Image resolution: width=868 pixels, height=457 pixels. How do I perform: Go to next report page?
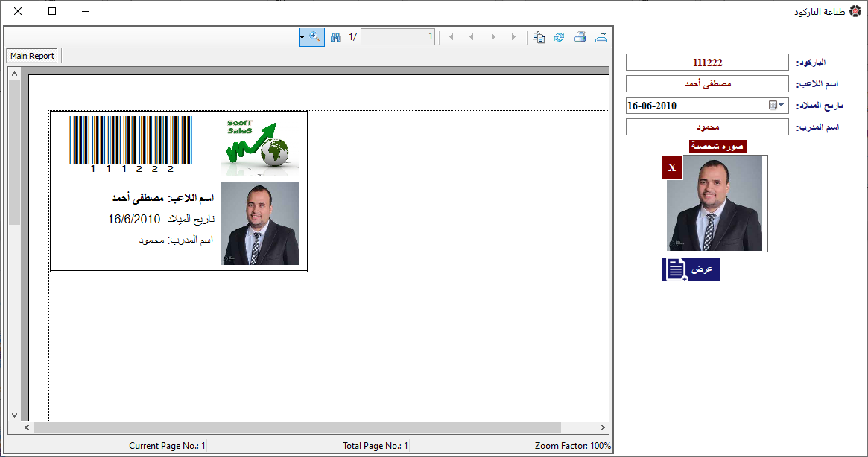click(x=493, y=37)
